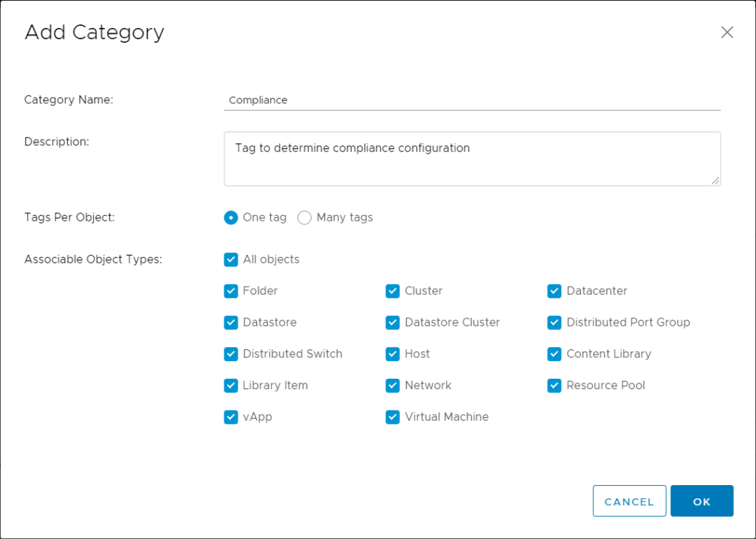Click the Category Name label
This screenshot has width=756, height=539.
(x=69, y=100)
